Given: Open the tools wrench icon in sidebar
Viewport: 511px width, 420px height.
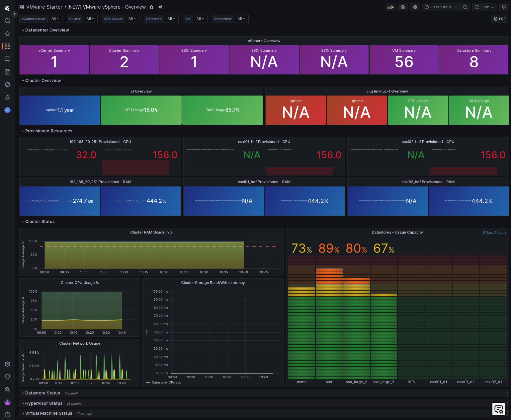Looking at the screenshot, I should 7,389.
